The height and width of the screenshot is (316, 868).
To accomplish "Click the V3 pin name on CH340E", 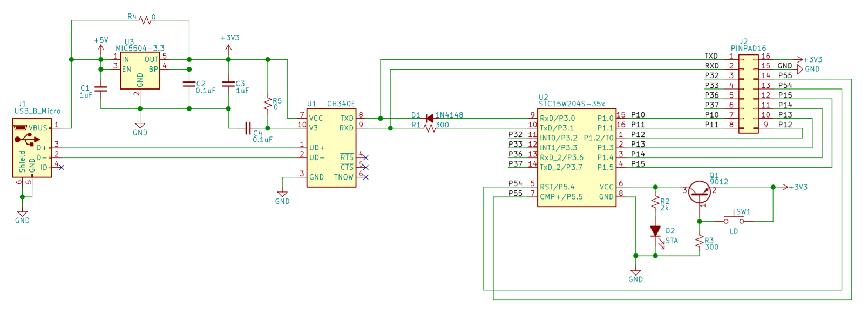I will pos(314,128).
